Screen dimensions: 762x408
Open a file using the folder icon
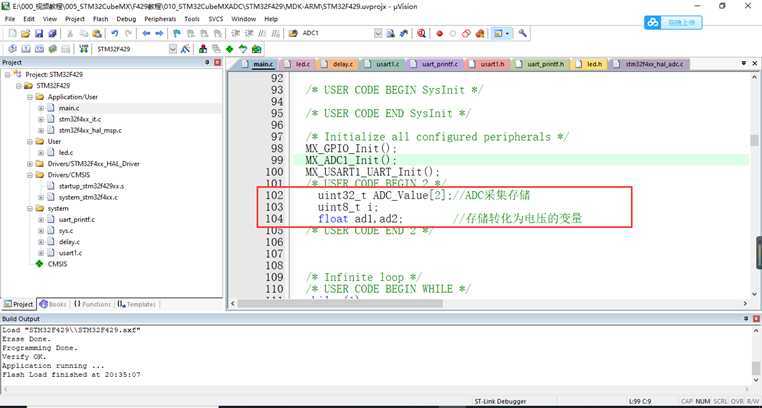pyautogui.click(x=26, y=34)
